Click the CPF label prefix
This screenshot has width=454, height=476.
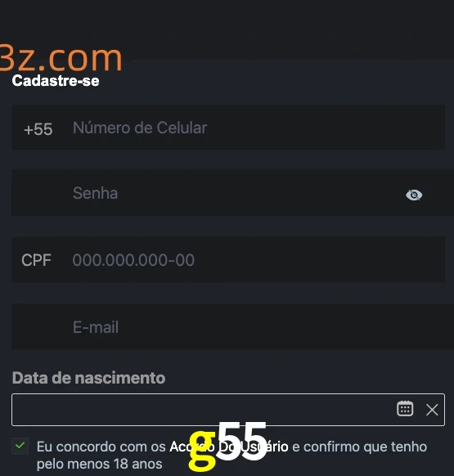[36, 260]
